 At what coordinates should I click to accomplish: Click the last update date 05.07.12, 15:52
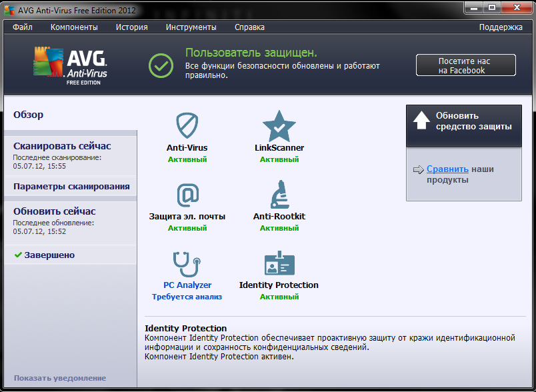point(39,231)
